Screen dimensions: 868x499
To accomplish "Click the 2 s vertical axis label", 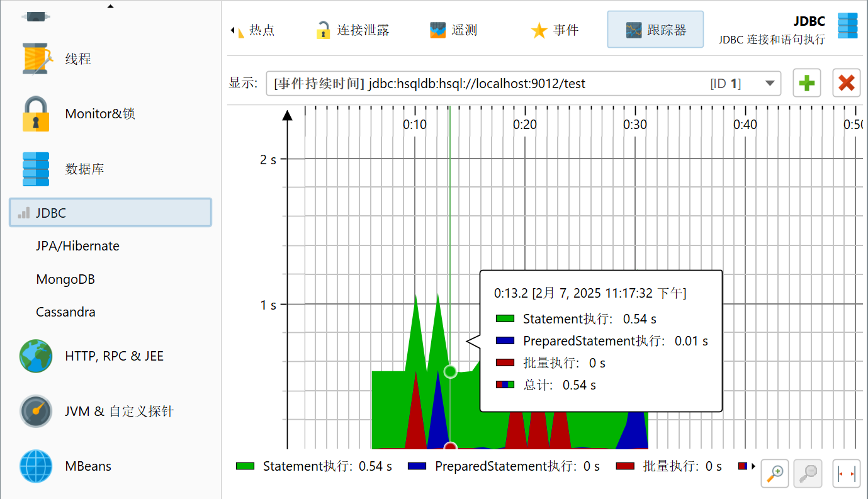I will click(268, 159).
